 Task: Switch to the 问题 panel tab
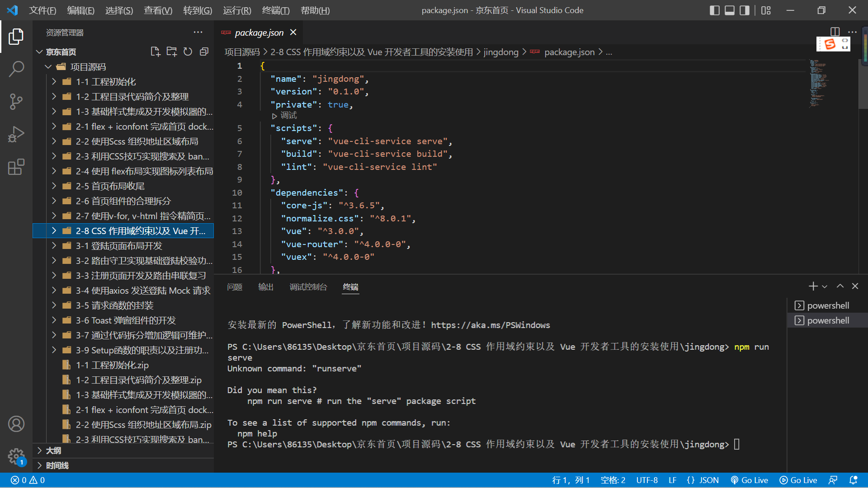(235, 287)
